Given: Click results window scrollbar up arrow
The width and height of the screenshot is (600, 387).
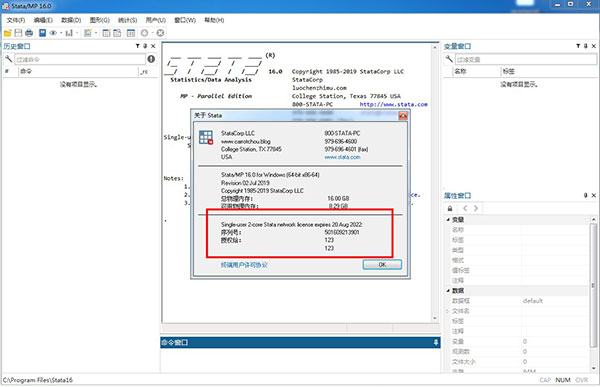Looking at the screenshot, I should pyautogui.click(x=435, y=47).
